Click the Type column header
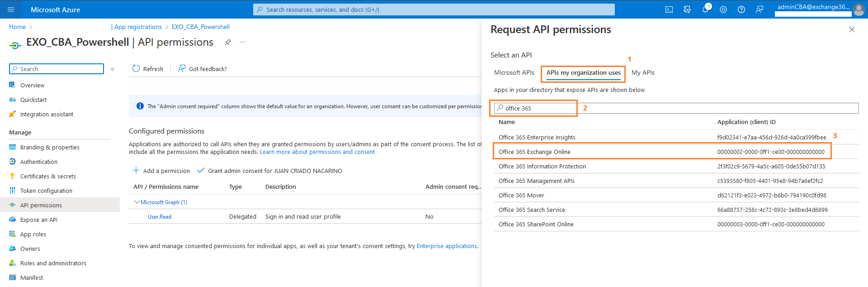Screen dimensions: 868x287 coord(236,187)
